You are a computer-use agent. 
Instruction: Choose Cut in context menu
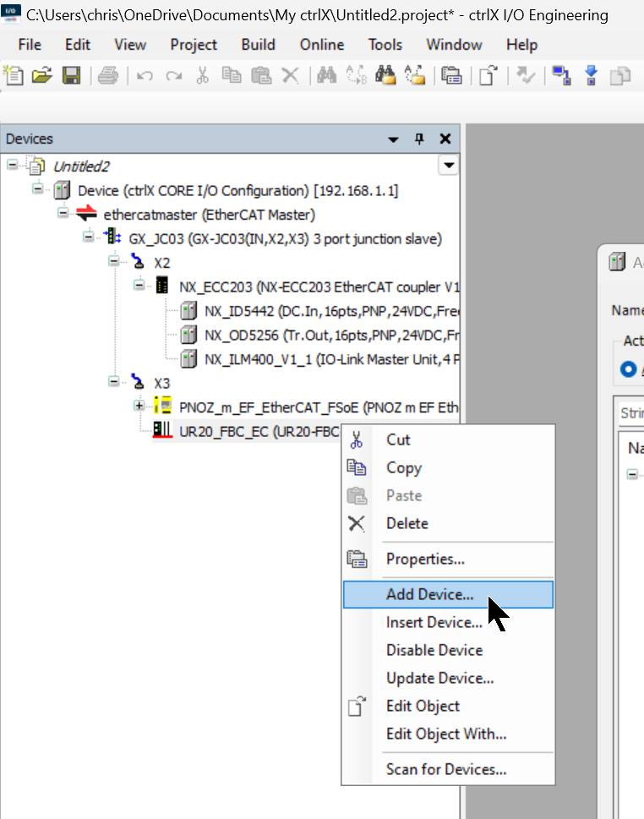pyautogui.click(x=448, y=440)
